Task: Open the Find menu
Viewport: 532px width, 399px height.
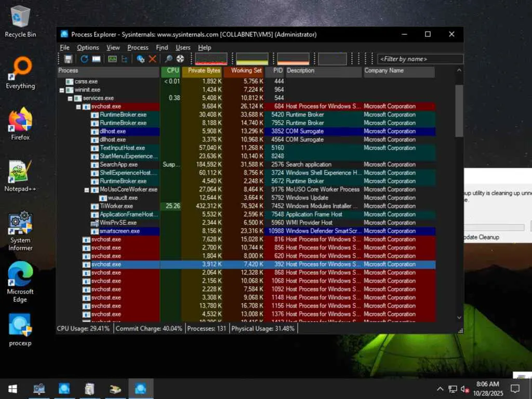Action: pos(162,47)
